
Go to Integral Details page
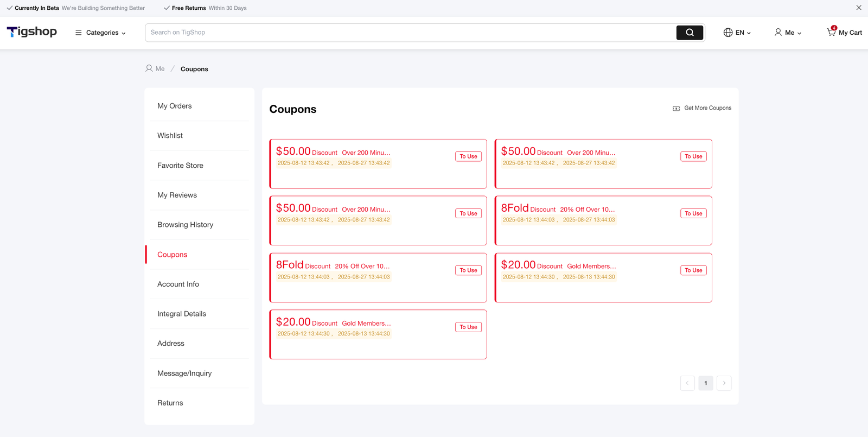coord(182,314)
